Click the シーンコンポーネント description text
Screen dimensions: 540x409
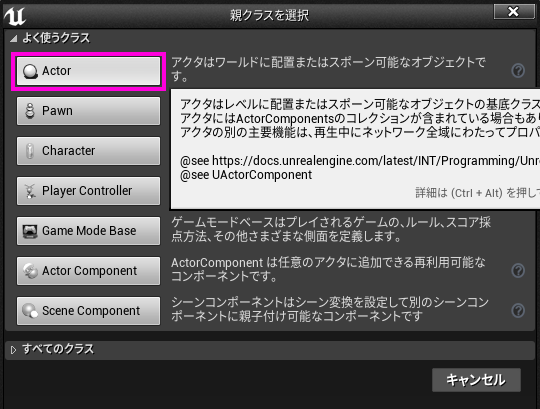pyautogui.click(x=330, y=309)
